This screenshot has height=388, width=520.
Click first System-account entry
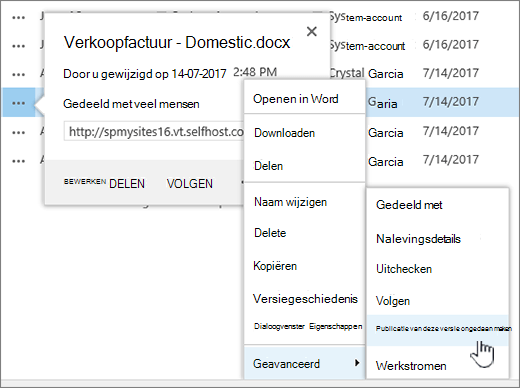[x=366, y=17]
